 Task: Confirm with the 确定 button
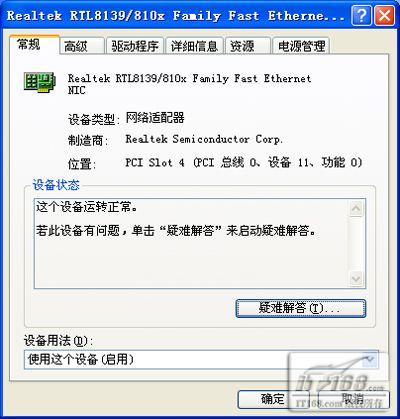tap(273, 399)
